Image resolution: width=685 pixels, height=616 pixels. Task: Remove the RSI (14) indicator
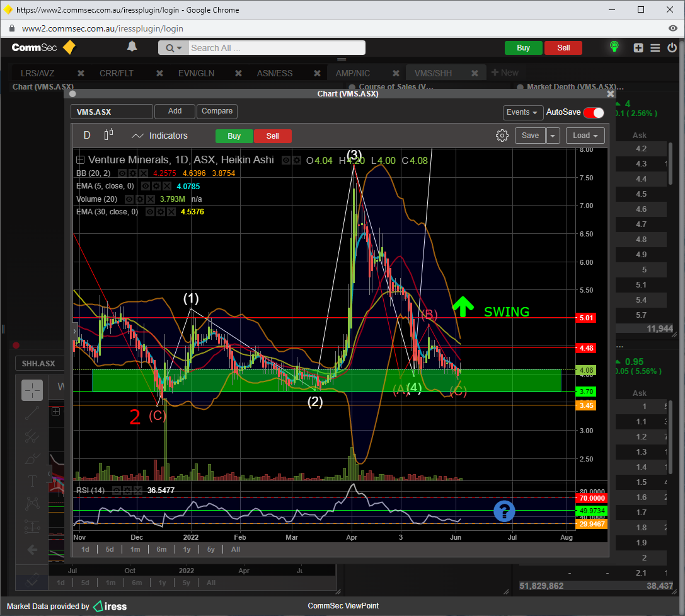click(137, 491)
